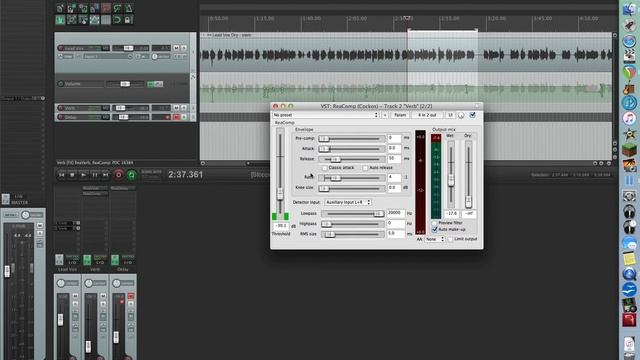
Task: Click the red record transport button
Action: (119, 175)
